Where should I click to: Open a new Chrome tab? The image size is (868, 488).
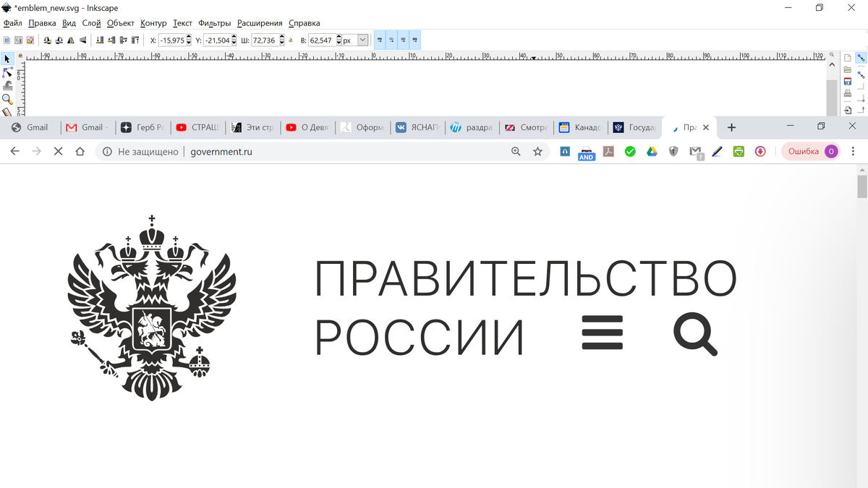(x=731, y=127)
